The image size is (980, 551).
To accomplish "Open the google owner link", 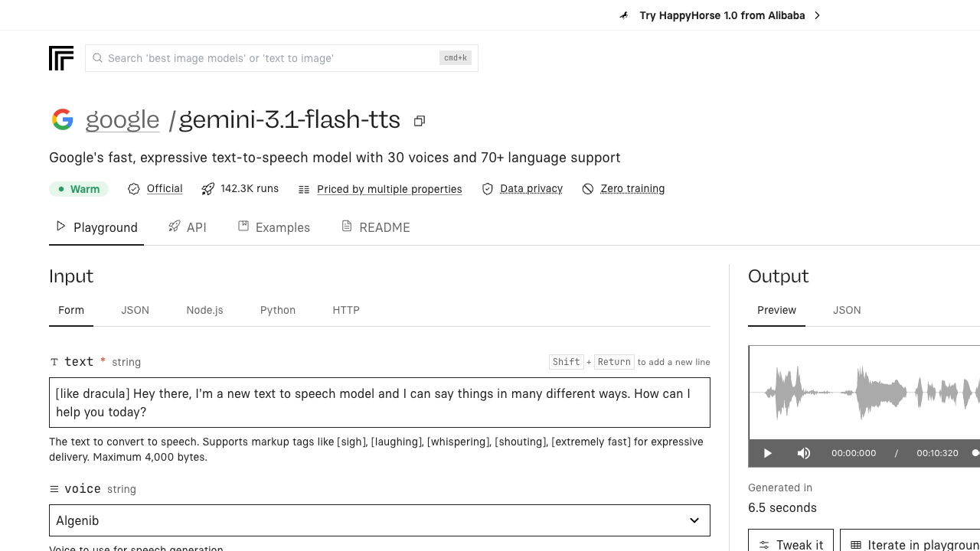I will (x=122, y=120).
